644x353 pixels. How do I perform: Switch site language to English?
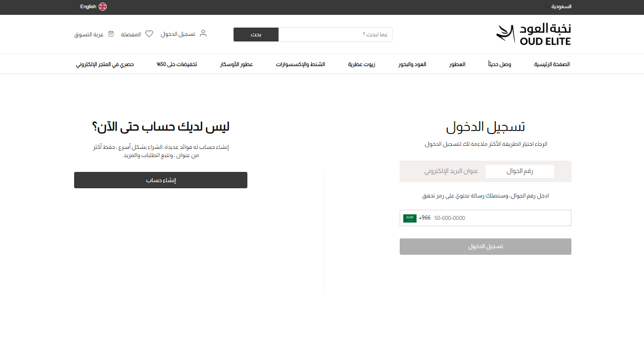(x=88, y=7)
